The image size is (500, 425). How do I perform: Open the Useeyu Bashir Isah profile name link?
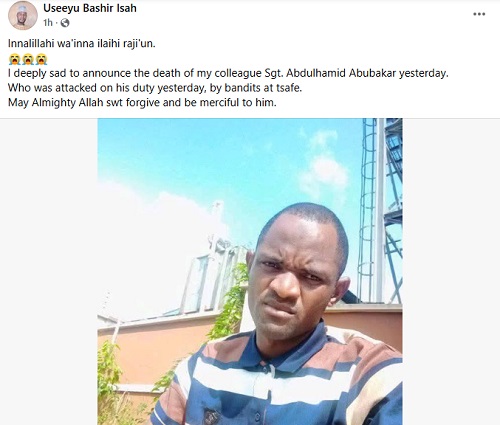(90, 8)
